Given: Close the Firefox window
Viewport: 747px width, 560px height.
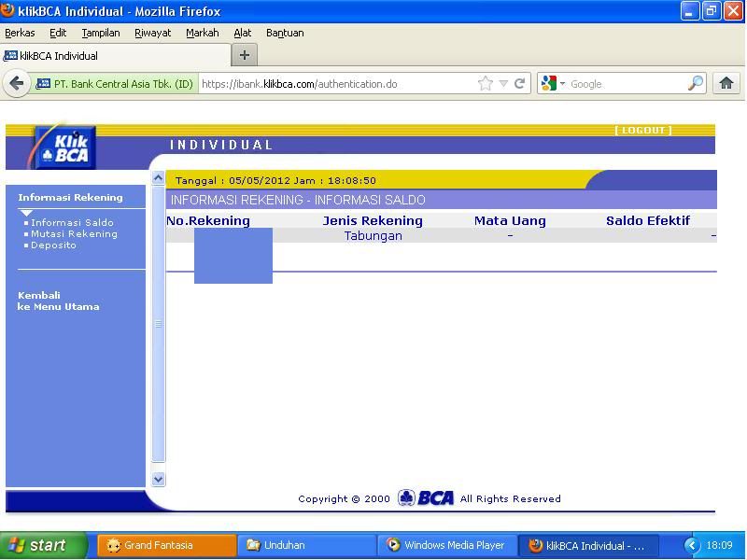Looking at the screenshot, I should pos(734,11).
